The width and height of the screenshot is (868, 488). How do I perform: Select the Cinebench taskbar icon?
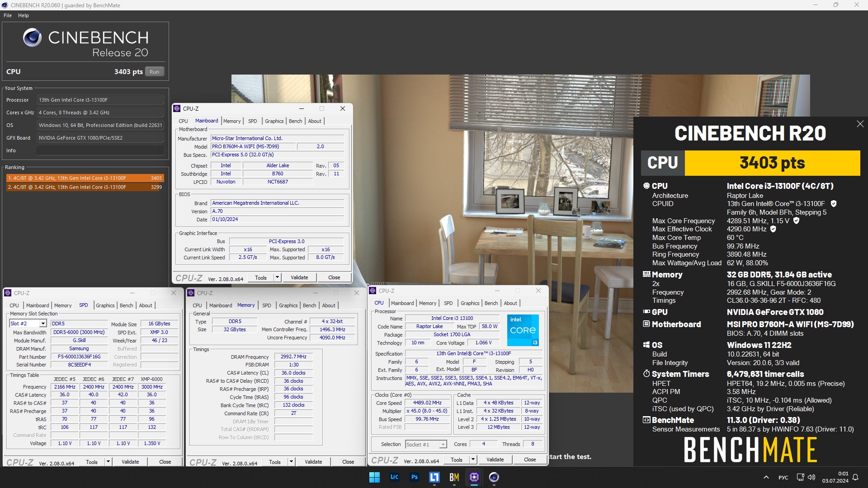[494, 477]
